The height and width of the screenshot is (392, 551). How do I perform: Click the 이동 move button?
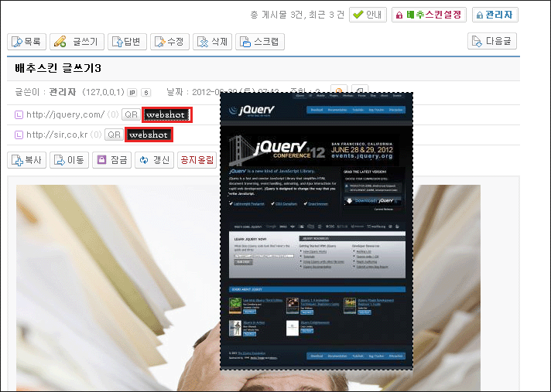tap(69, 160)
